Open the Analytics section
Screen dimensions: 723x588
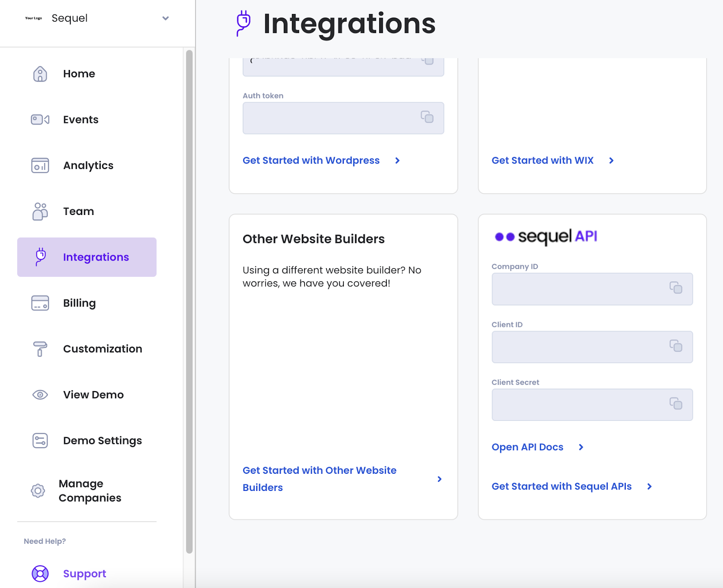[x=89, y=165]
